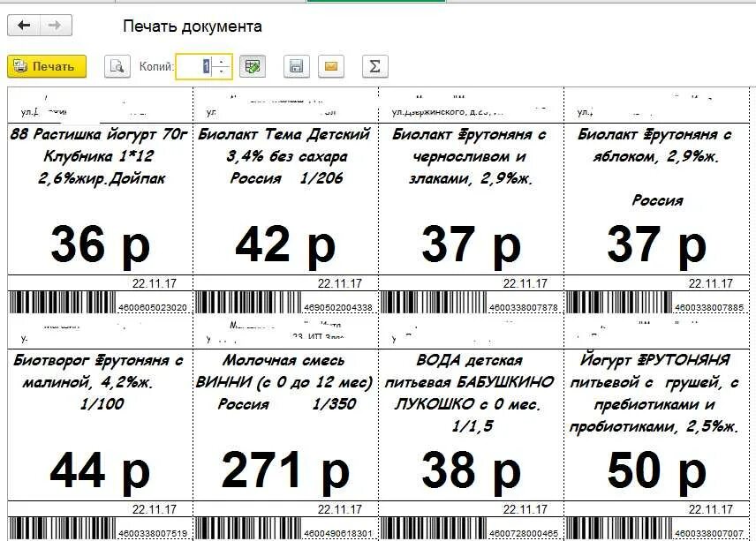Select the label "Молочная смесь ВИННИ"

(284, 372)
